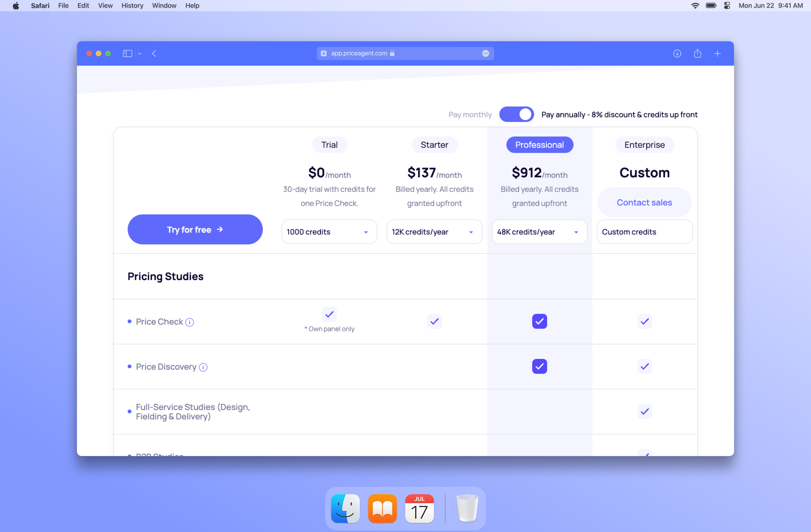Click the Try for free button
This screenshot has height=532, width=811.
pos(195,229)
